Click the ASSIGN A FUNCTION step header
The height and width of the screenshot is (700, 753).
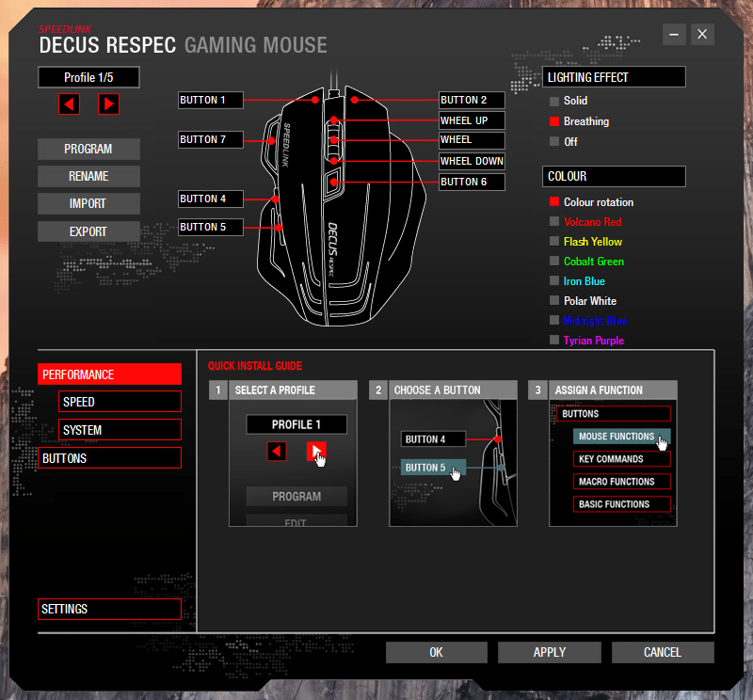pyautogui.click(x=614, y=390)
